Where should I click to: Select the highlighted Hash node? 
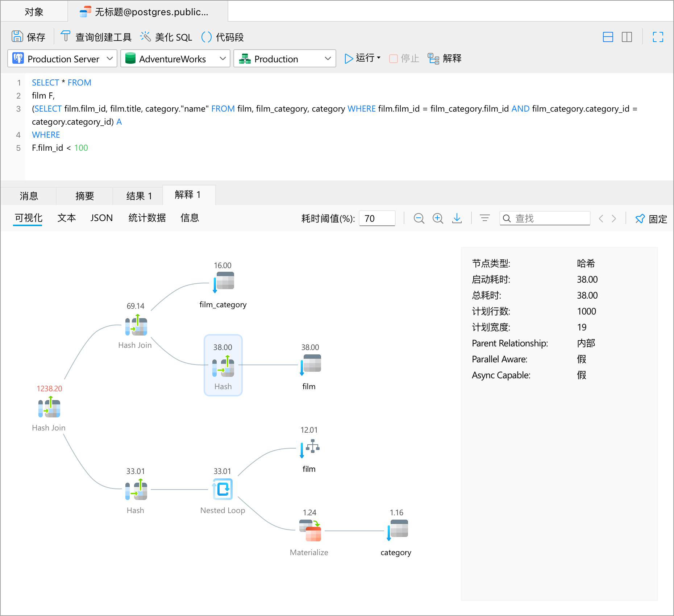(x=223, y=365)
